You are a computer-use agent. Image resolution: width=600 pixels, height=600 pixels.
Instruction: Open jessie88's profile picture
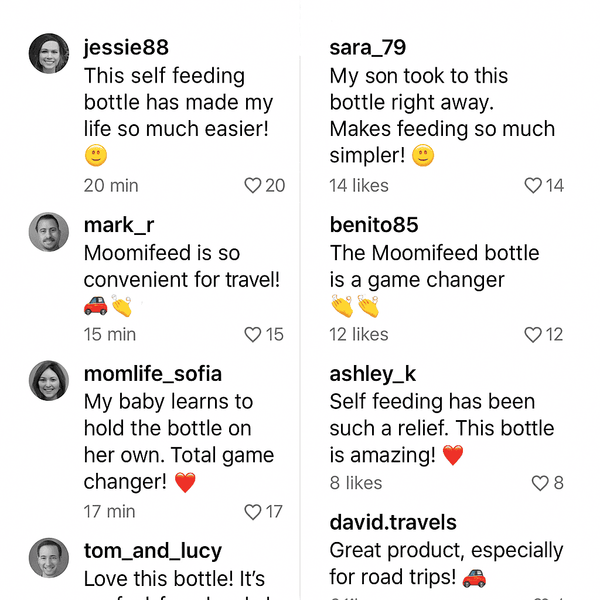point(49,54)
